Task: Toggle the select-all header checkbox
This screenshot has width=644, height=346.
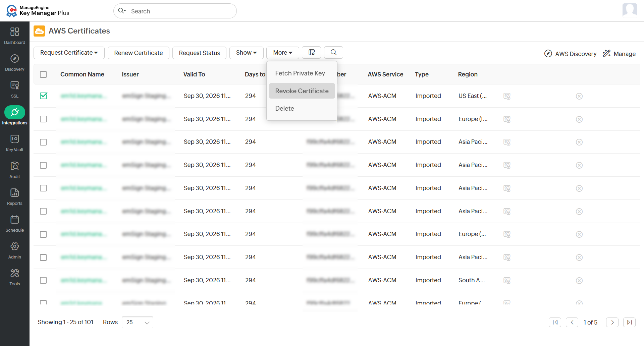Action: 43,74
